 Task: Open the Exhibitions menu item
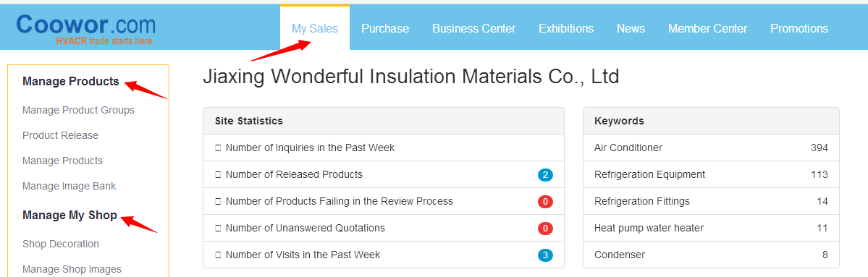566,28
